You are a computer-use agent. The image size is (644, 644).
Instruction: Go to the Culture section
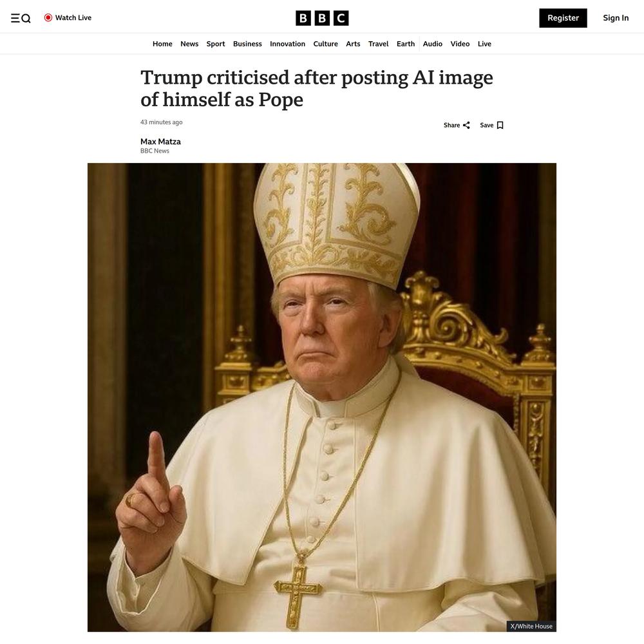click(x=325, y=44)
